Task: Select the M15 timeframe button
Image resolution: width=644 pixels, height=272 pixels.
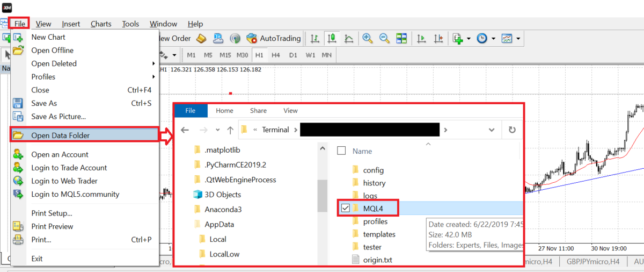Action: pyautogui.click(x=225, y=55)
